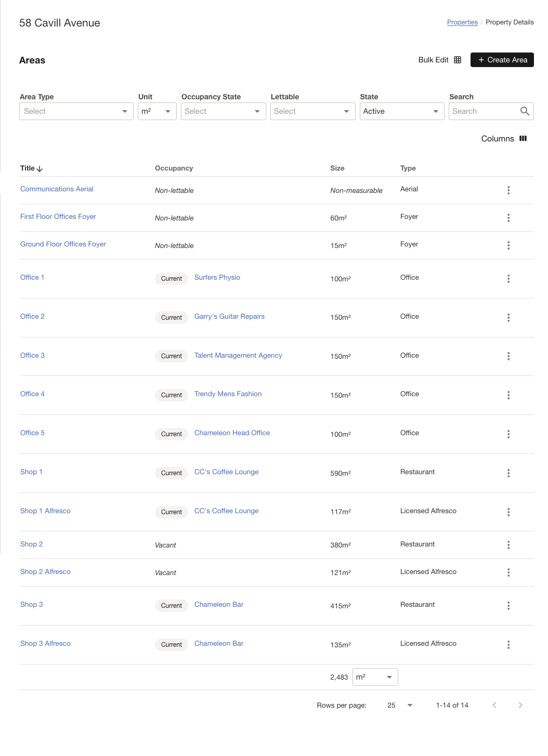The height and width of the screenshot is (756, 548).
Task: Open the Surfers Physio tenant link
Action: tap(217, 277)
